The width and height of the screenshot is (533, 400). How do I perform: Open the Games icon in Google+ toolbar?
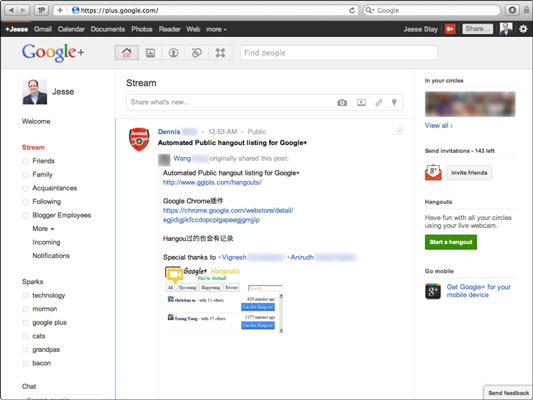coord(220,53)
